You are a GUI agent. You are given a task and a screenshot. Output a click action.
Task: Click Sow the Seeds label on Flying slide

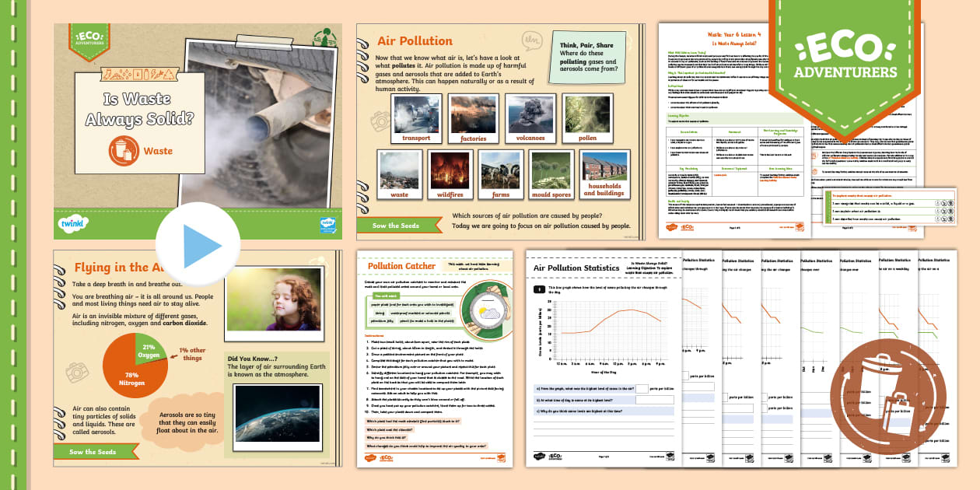93,452
